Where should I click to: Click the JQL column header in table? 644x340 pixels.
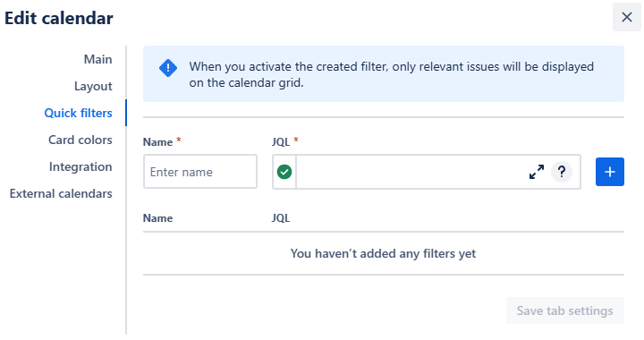click(x=281, y=218)
